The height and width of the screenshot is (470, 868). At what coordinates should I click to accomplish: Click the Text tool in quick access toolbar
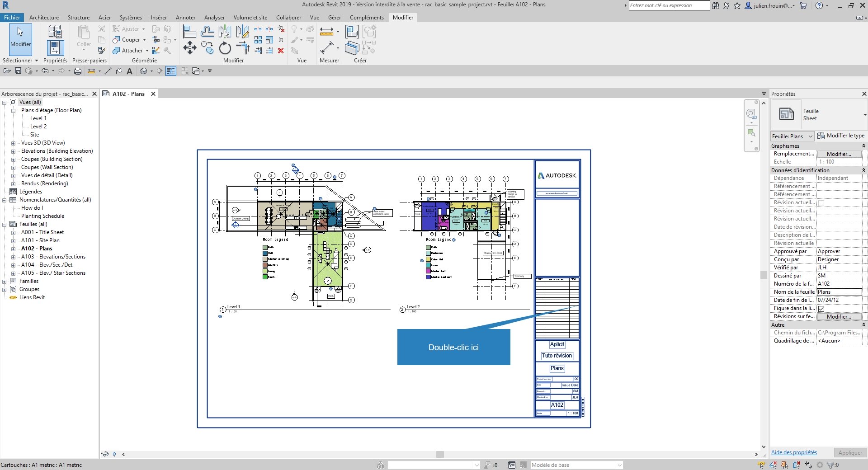coord(130,71)
